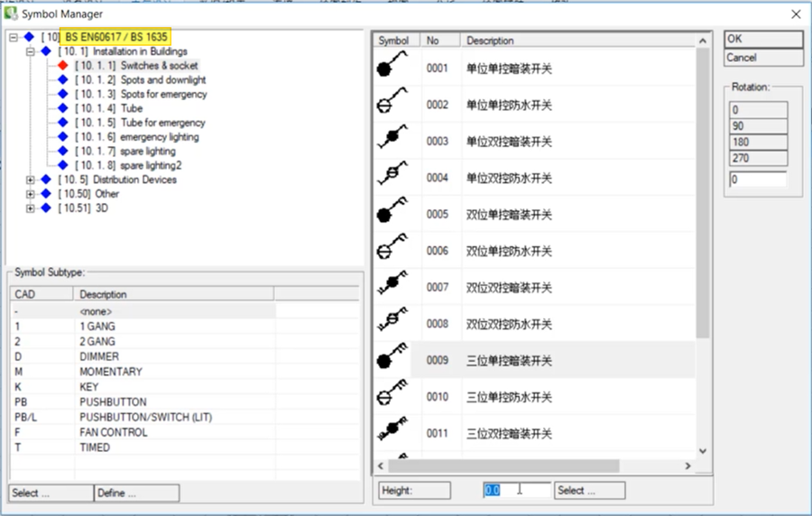Select subtype MOMENTARY
This screenshot has width=812, height=516.
(143, 372)
